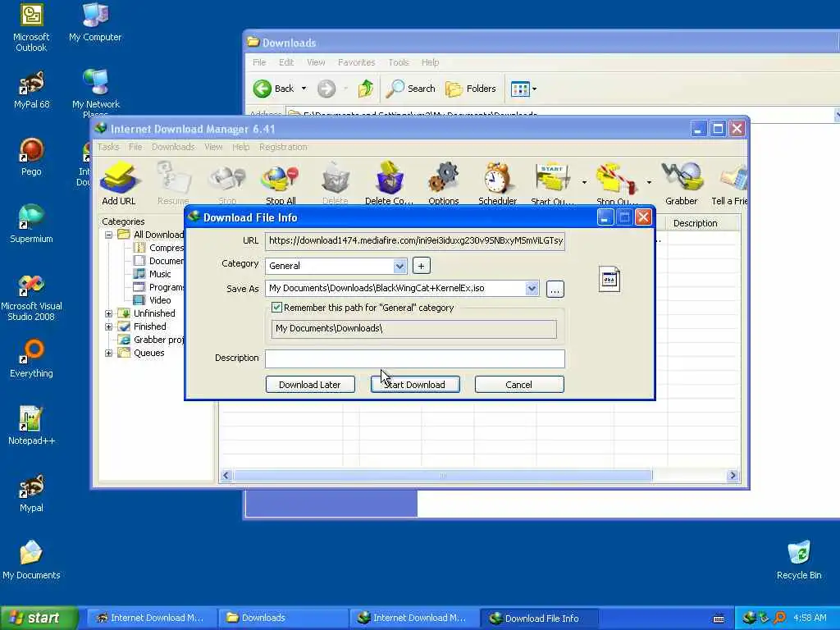The height and width of the screenshot is (630, 840).
Task: Open the Grabber toolbar icon
Action: (682, 182)
